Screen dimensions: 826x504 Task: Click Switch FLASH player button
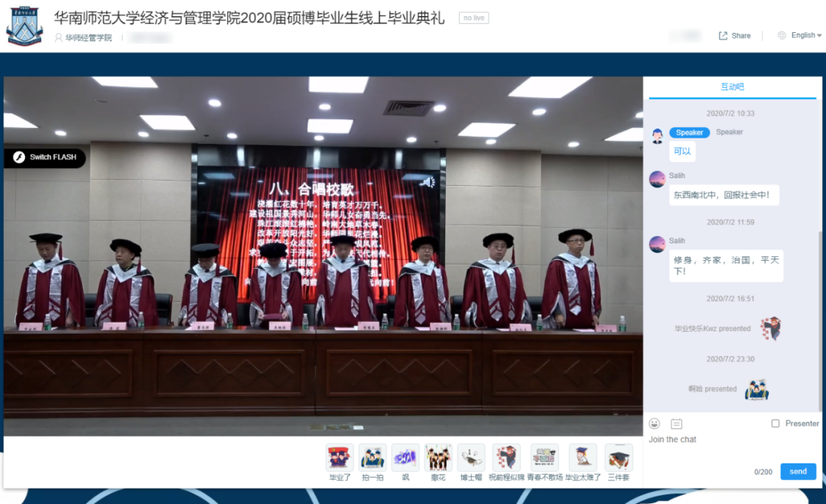point(45,158)
